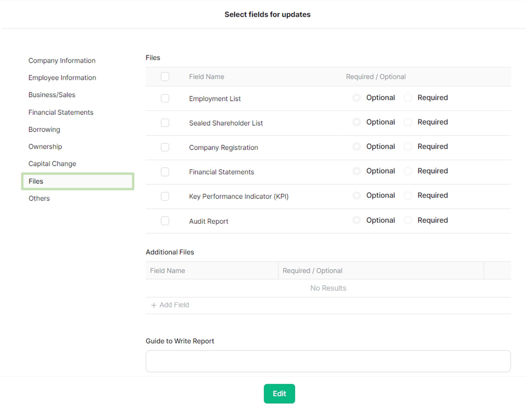Select the Capital Change section
Screen dimensions: 532x405
click(52, 164)
